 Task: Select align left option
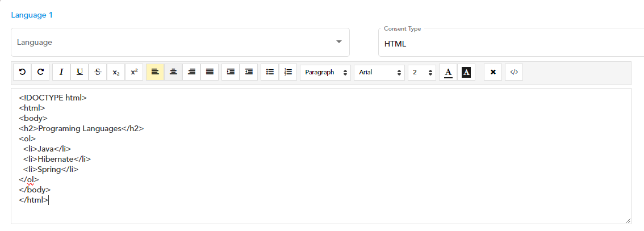[x=155, y=72]
